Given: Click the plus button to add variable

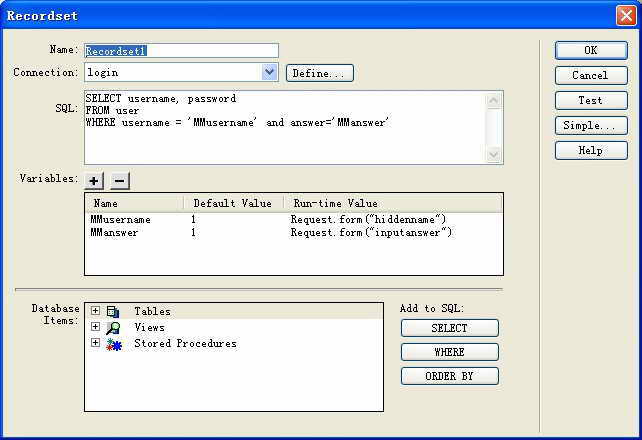Looking at the screenshot, I should click(x=94, y=180).
